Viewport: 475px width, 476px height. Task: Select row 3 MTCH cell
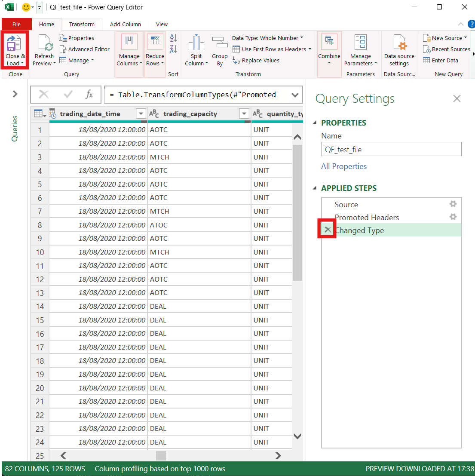click(x=199, y=157)
